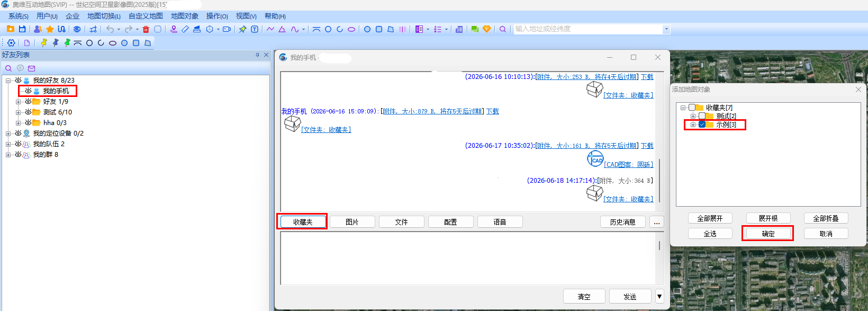
Task: Expand the 我的队伍 2 node
Action: click(x=8, y=144)
